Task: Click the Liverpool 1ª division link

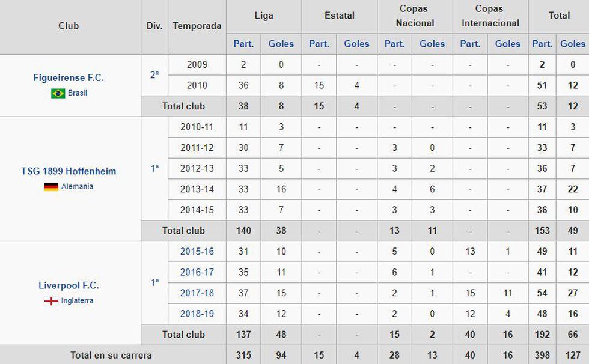Action: [154, 281]
